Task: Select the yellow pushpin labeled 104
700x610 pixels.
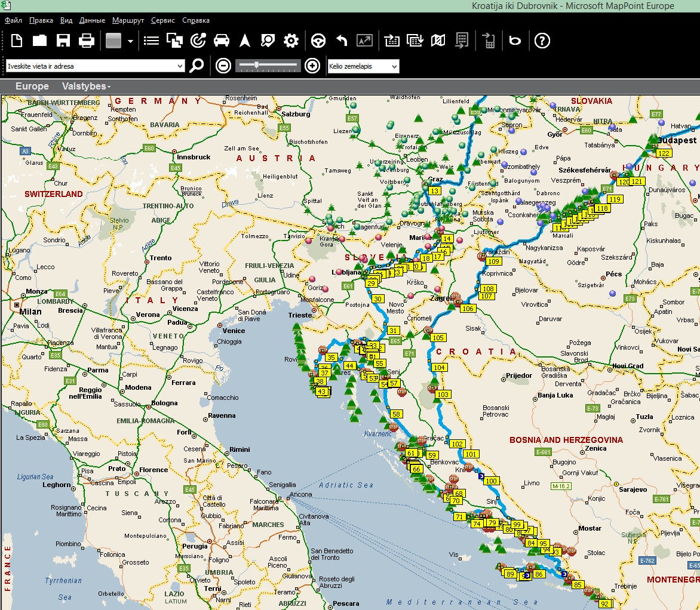Action: [x=439, y=368]
